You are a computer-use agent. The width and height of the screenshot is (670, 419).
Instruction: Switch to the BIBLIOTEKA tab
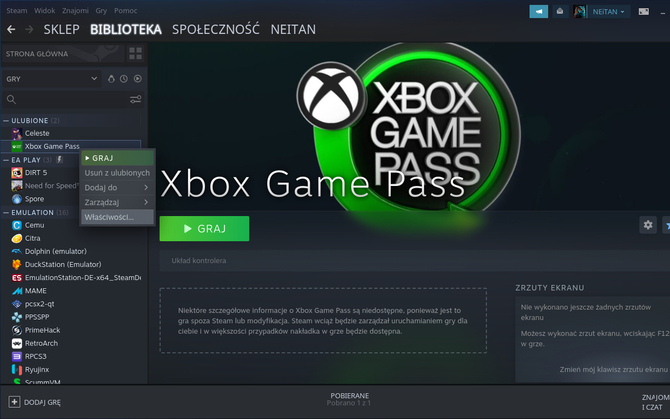126,29
